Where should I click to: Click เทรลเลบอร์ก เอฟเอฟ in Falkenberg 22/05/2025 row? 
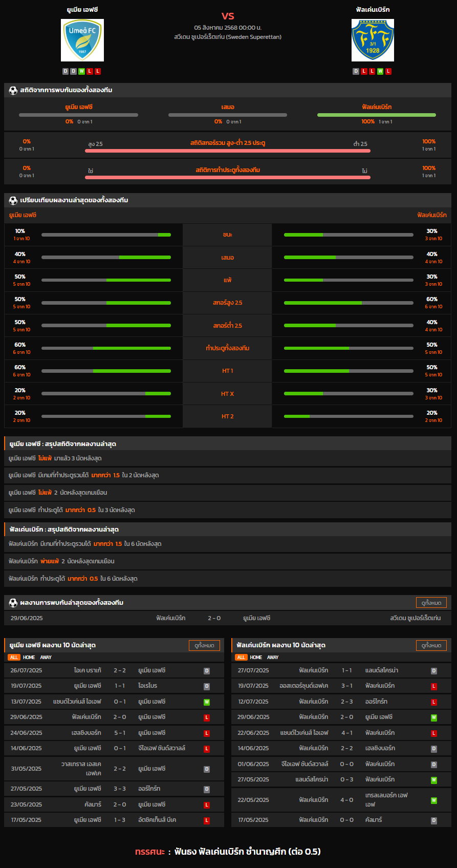(386, 800)
